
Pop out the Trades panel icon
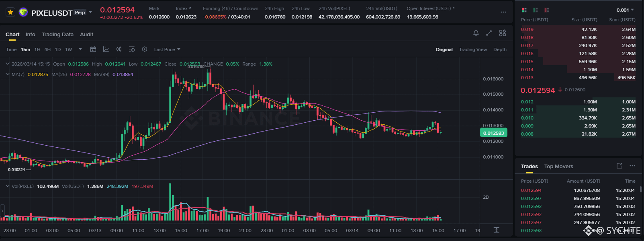click(619, 166)
